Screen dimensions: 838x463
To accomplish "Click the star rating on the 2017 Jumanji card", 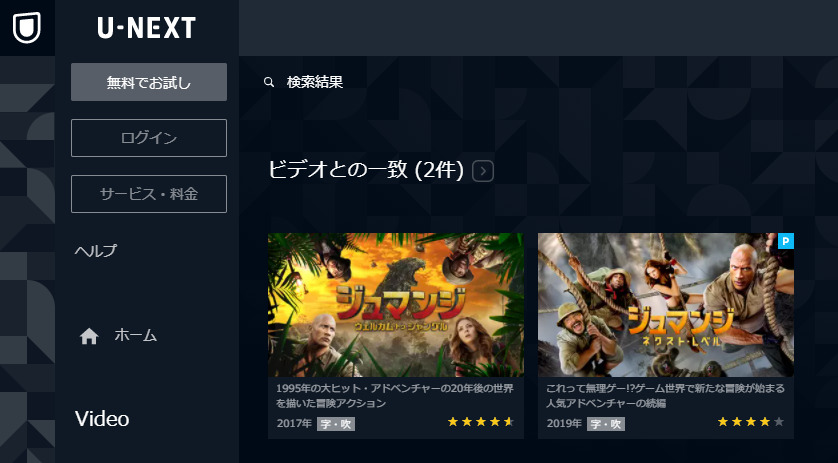I will (481, 422).
